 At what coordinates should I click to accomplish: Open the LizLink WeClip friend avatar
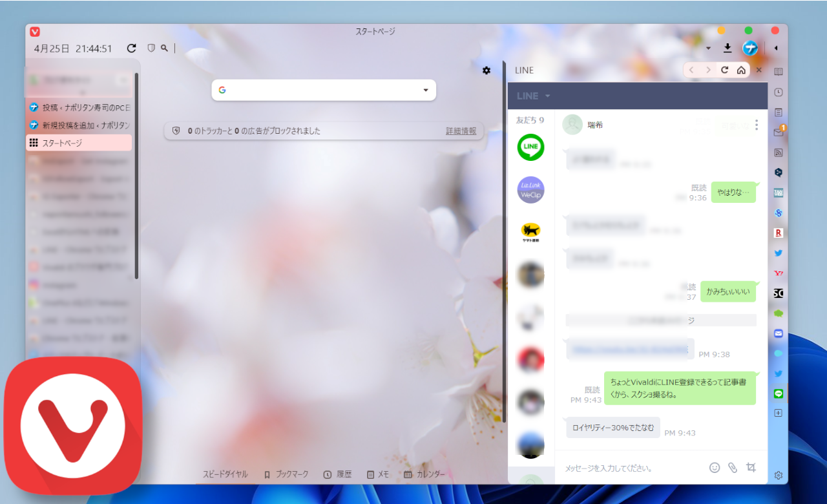point(531,190)
